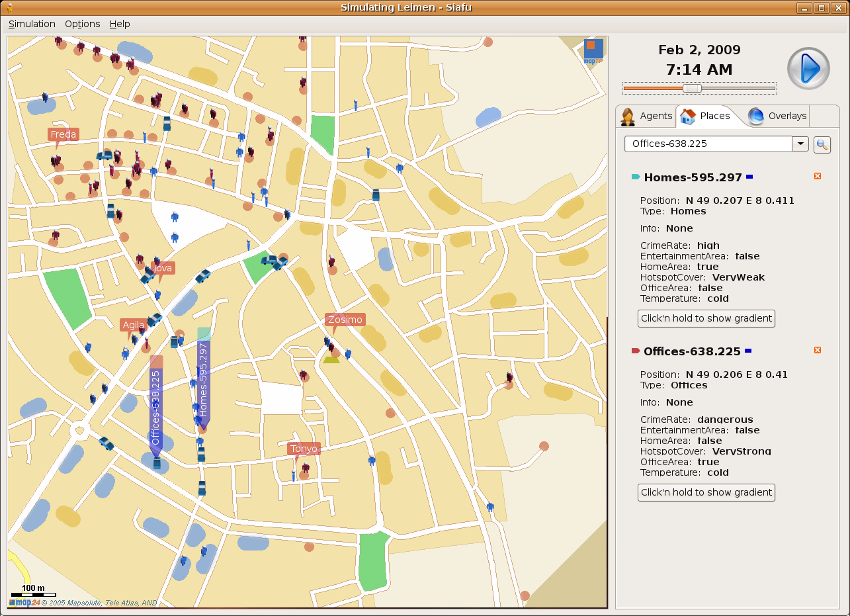This screenshot has height=616, width=850.
Task: Close the Homes-595.297 info panel
Action: tap(818, 176)
